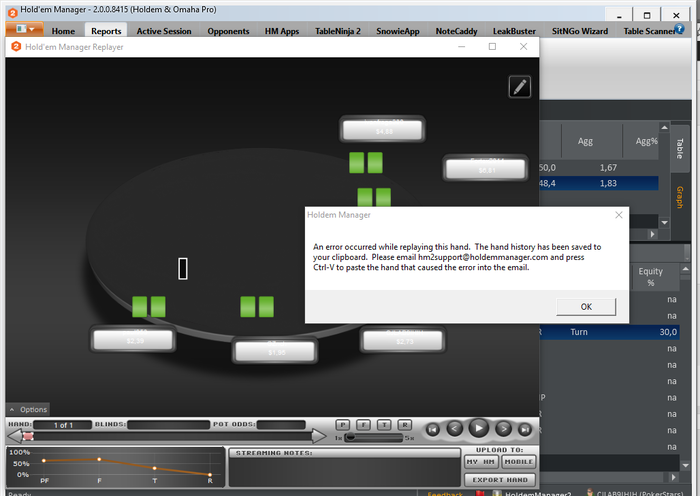
Task: Select the vertical Graph tab
Action: point(679,197)
